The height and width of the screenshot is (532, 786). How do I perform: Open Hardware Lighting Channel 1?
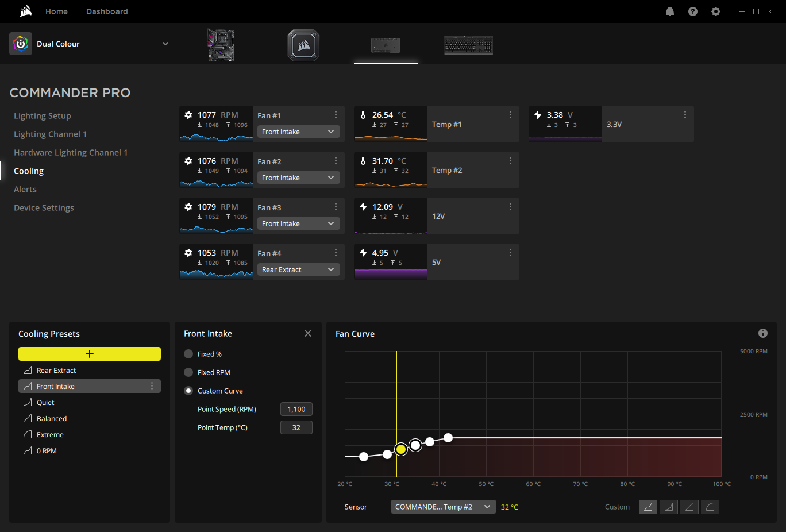(x=71, y=152)
